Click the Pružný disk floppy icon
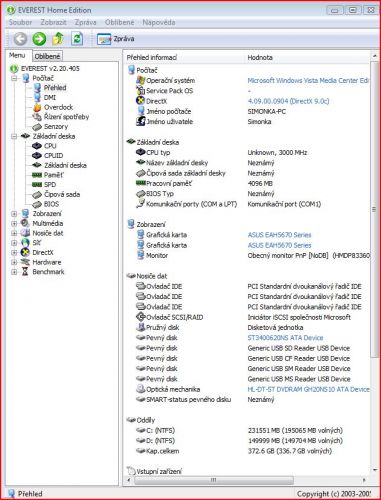This screenshot has width=381, height=500. point(140,327)
